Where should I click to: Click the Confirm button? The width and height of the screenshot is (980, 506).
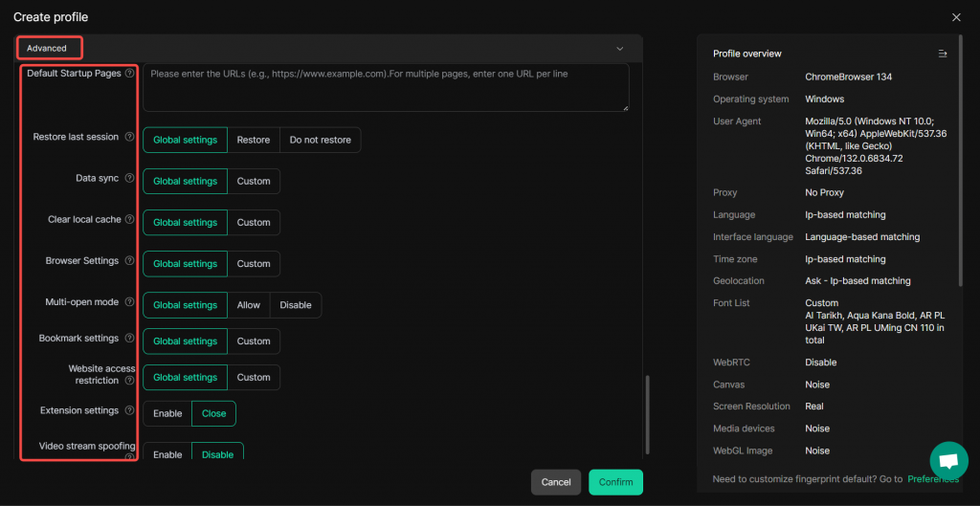pyautogui.click(x=615, y=482)
